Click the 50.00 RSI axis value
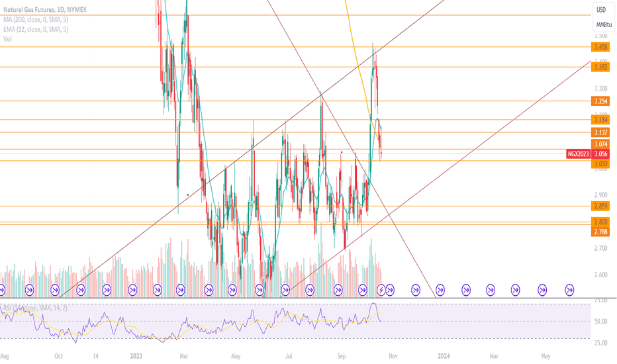Image resolution: width=617 pixels, height=364 pixels. [600, 322]
